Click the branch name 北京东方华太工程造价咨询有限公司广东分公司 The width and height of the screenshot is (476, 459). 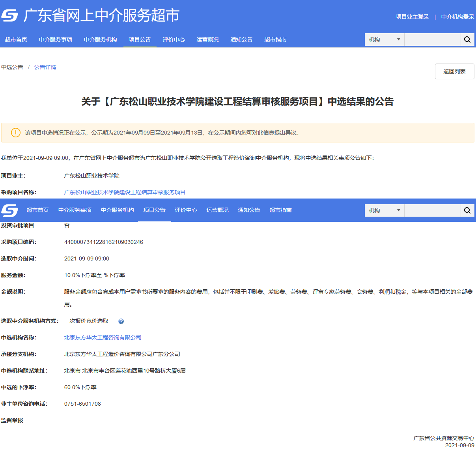pos(122,354)
